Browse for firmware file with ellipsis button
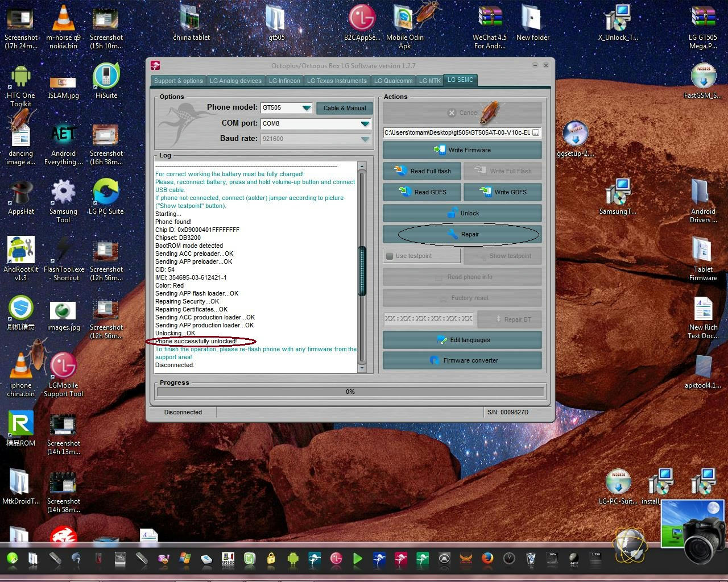728x582 pixels. pos(536,132)
